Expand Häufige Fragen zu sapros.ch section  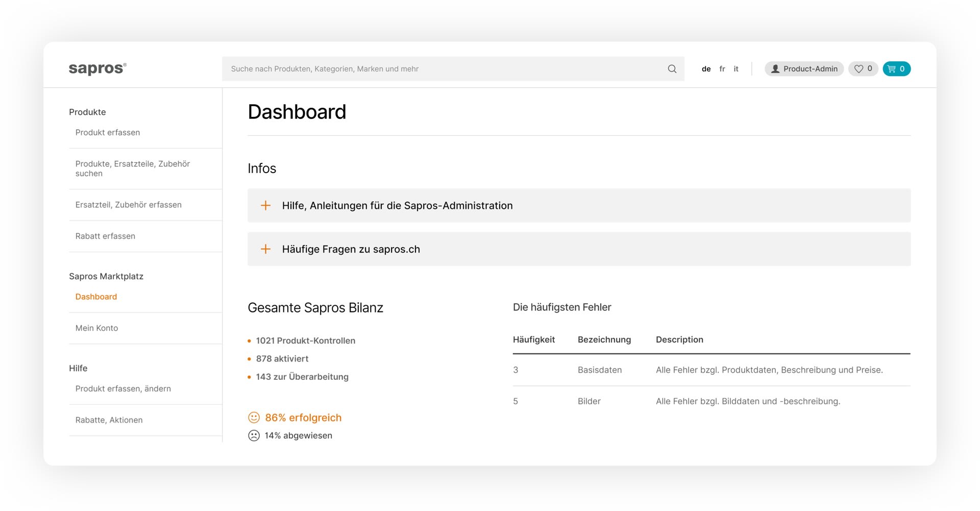(351, 249)
